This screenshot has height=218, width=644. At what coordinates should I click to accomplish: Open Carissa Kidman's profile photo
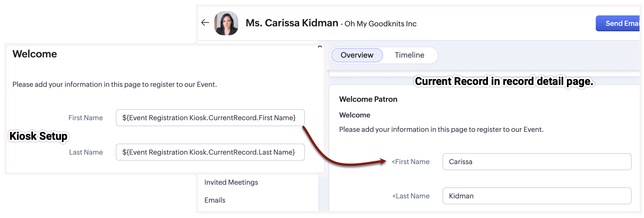[226, 23]
